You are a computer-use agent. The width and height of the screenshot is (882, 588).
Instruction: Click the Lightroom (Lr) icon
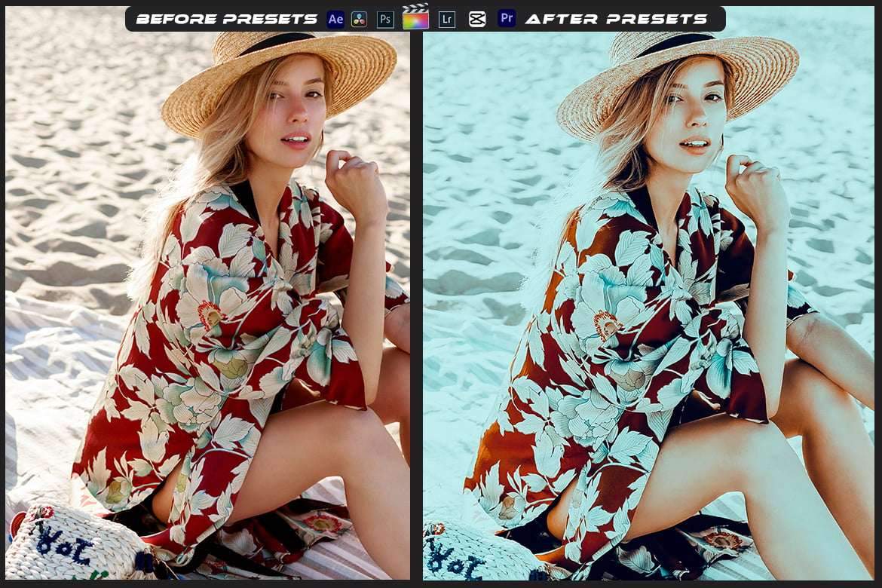tap(447, 19)
